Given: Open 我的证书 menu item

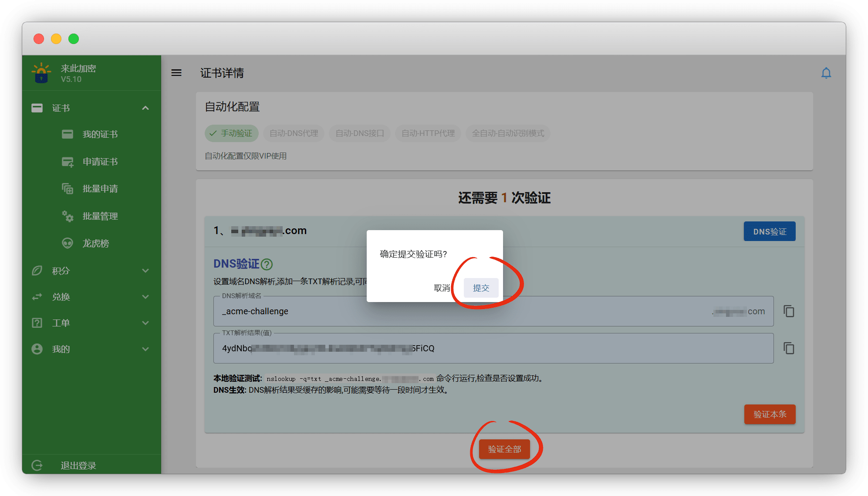Looking at the screenshot, I should [100, 134].
